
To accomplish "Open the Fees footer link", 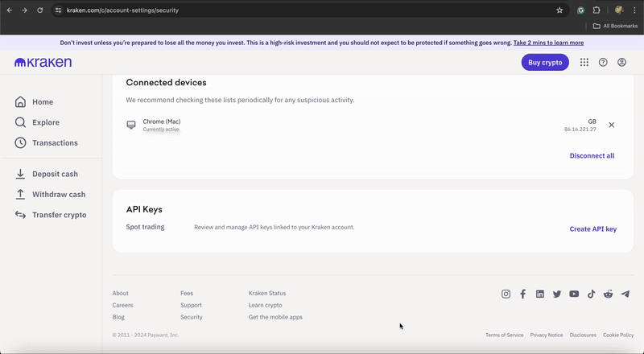I will tap(187, 293).
